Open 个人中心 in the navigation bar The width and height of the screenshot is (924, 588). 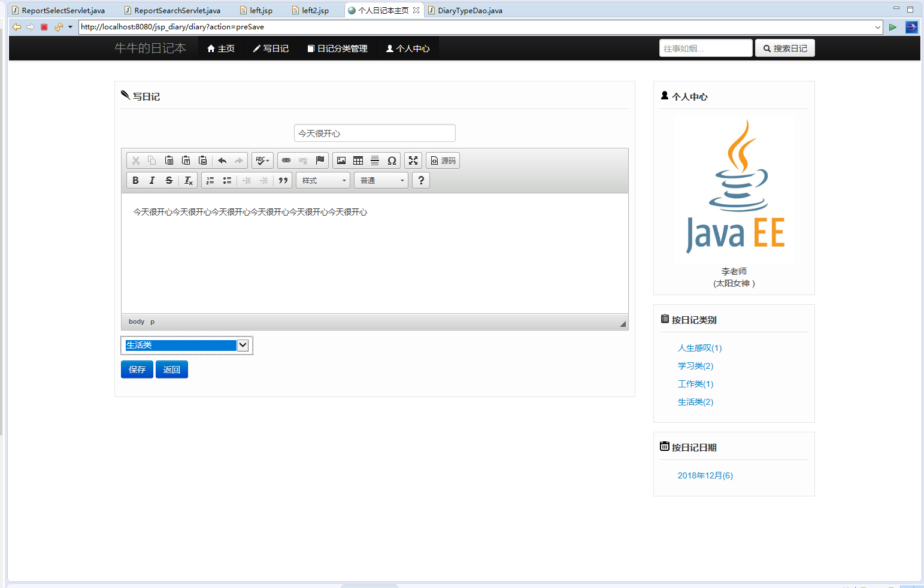click(408, 49)
